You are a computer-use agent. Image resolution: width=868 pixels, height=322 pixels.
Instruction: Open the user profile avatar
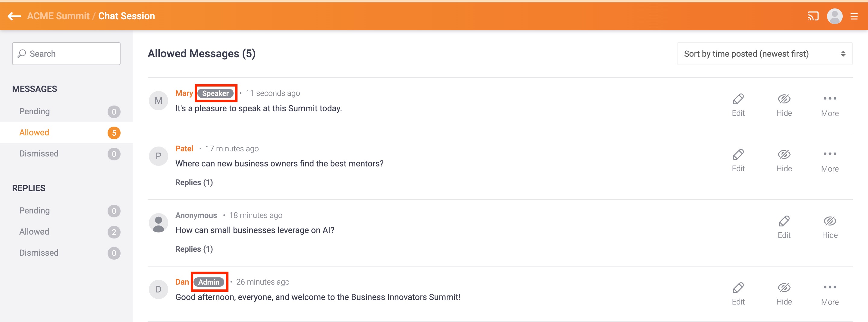834,16
